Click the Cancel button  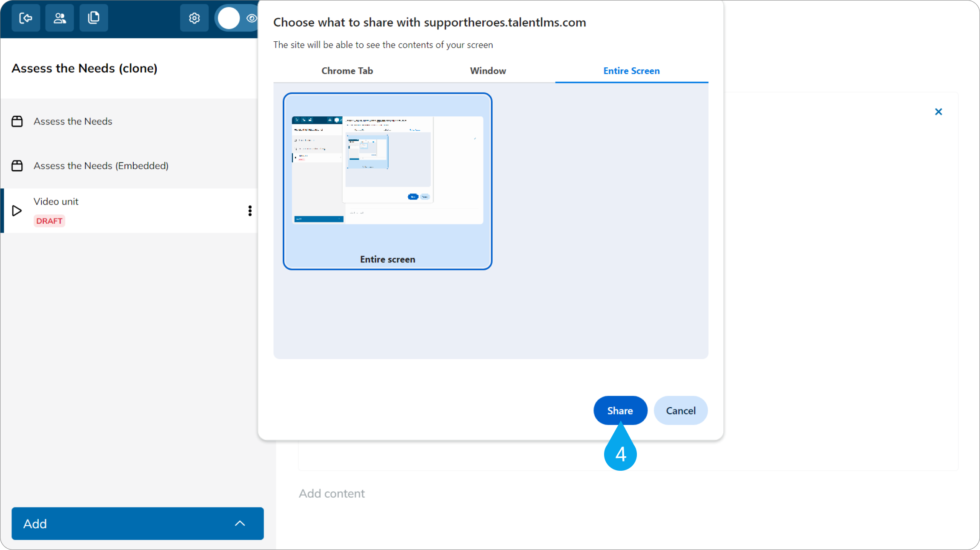pyautogui.click(x=681, y=410)
